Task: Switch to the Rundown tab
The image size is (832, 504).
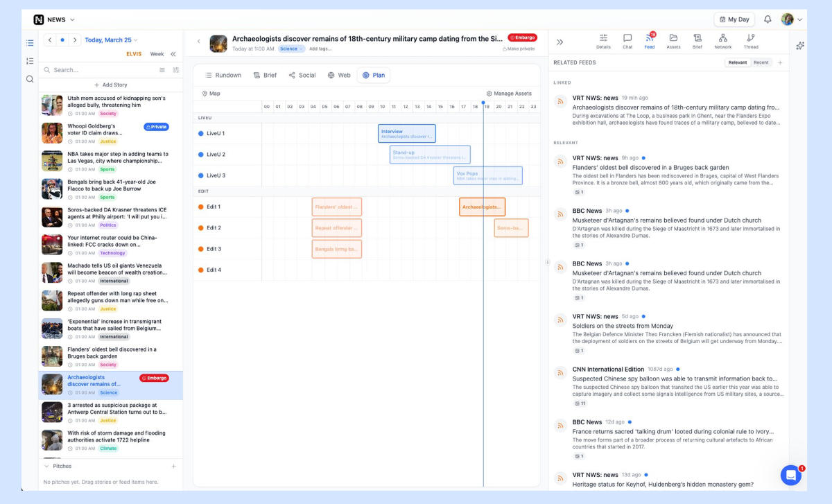Action: 223,75
